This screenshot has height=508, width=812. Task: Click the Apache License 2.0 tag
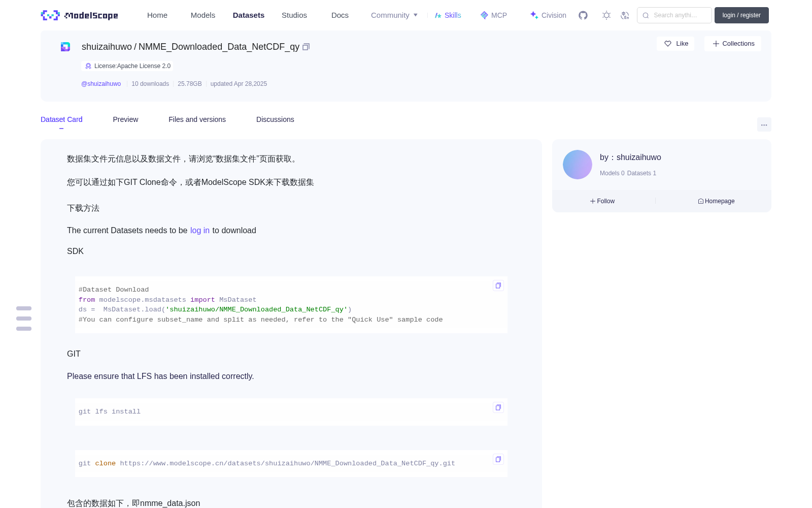(127, 66)
